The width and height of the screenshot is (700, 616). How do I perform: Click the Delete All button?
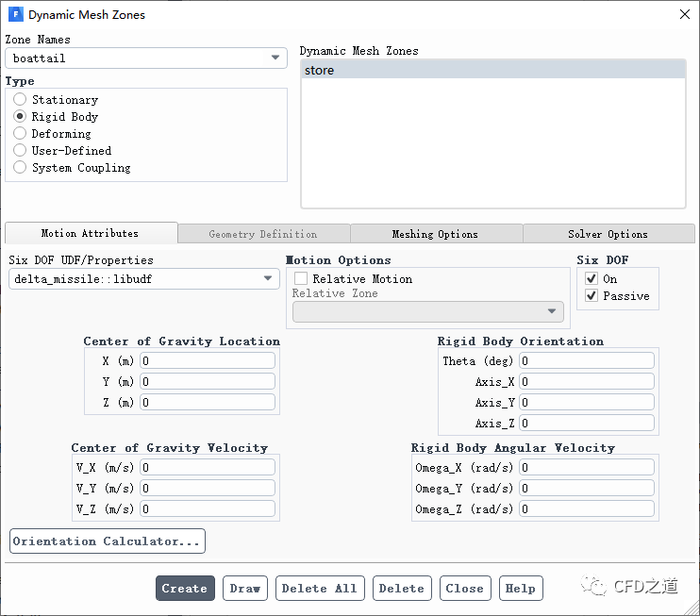pyautogui.click(x=320, y=588)
